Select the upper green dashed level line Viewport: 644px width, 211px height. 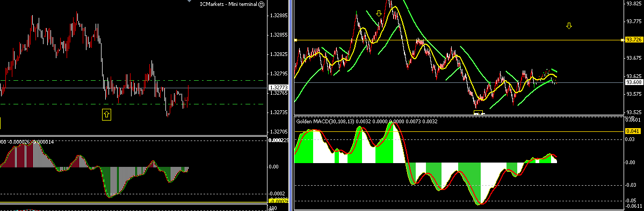134,80
